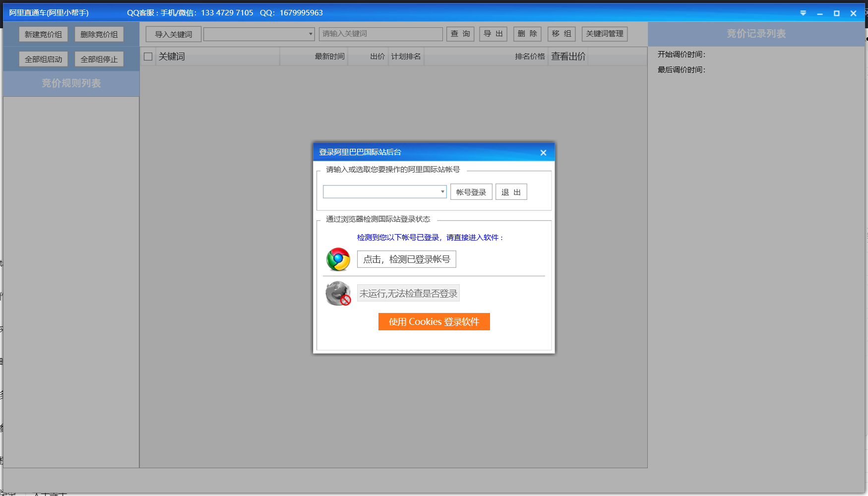Click the 帐号登录 button
Viewport: 868px width, 496px height.
pos(471,192)
